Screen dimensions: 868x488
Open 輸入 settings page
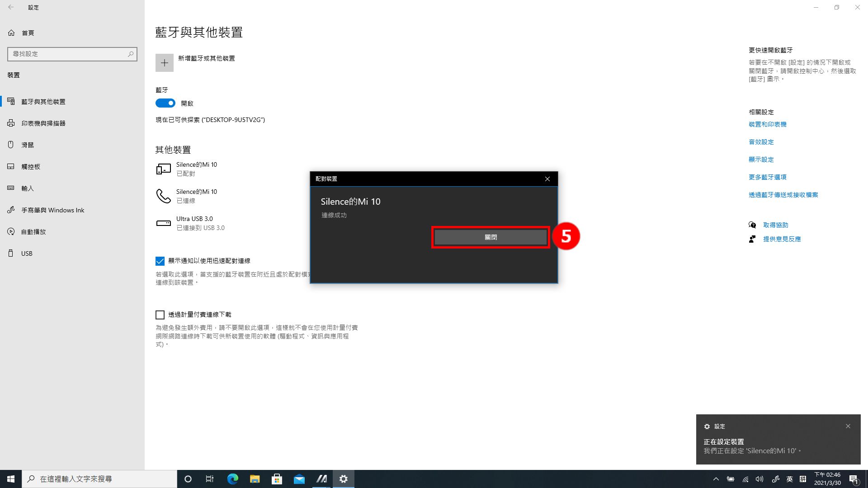coord(72,188)
